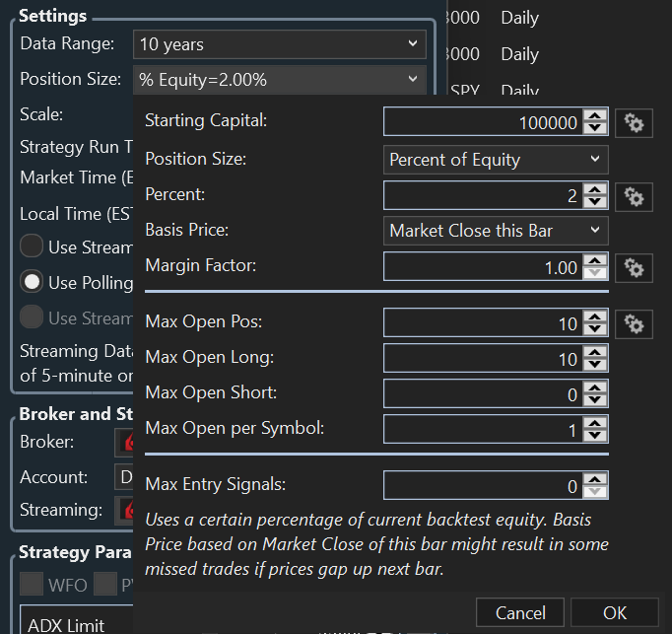672x634 pixels.
Task: Click the Margin Factor input field
Action: click(x=483, y=267)
